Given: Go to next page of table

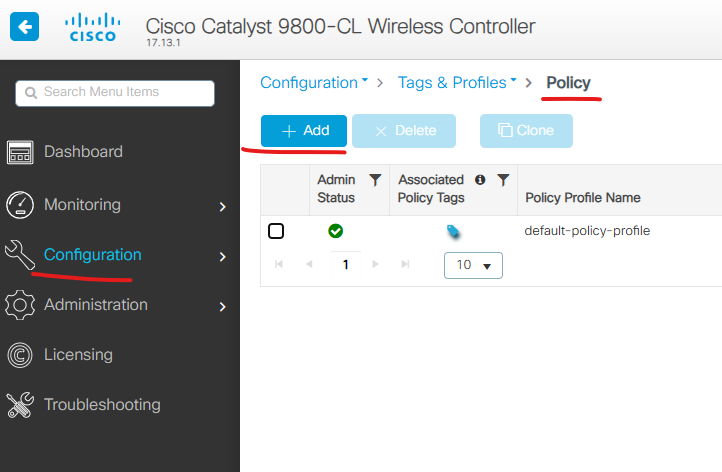Looking at the screenshot, I should click(x=375, y=264).
